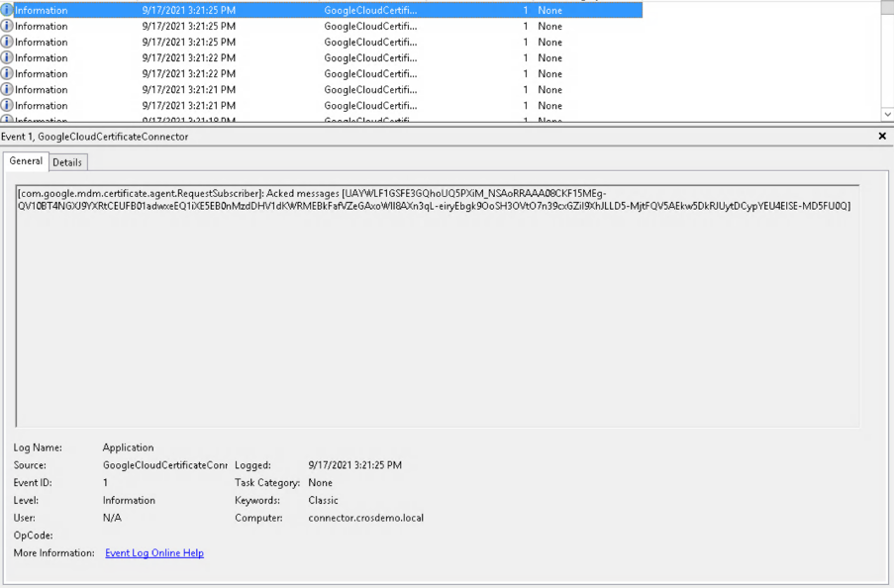Viewport: 895px width, 588px height.
Task: Pick the info icon of the second 3:21:21 PM event
Action: 7,105
